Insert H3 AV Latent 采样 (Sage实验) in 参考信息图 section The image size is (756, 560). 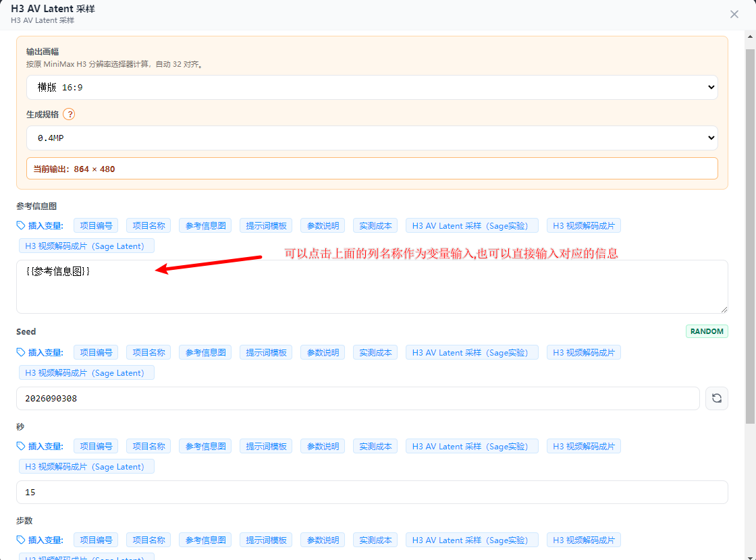click(472, 225)
